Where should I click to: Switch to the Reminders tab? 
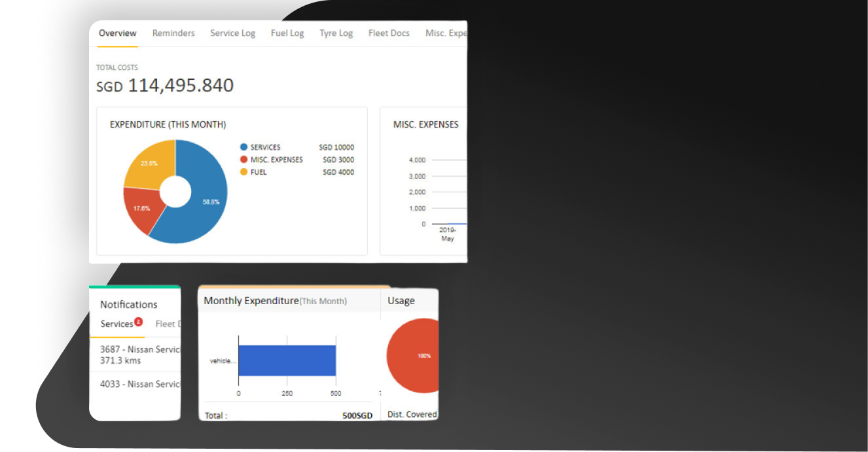coord(173,33)
